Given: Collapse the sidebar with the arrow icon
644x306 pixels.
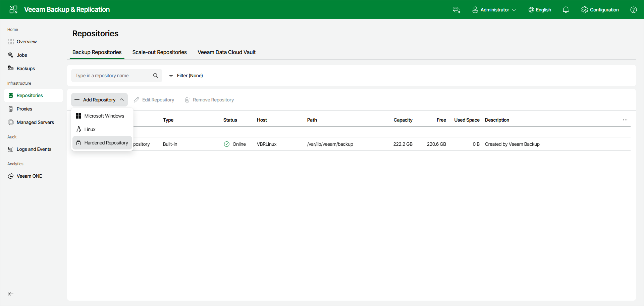Looking at the screenshot, I should click(x=11, y=294).
